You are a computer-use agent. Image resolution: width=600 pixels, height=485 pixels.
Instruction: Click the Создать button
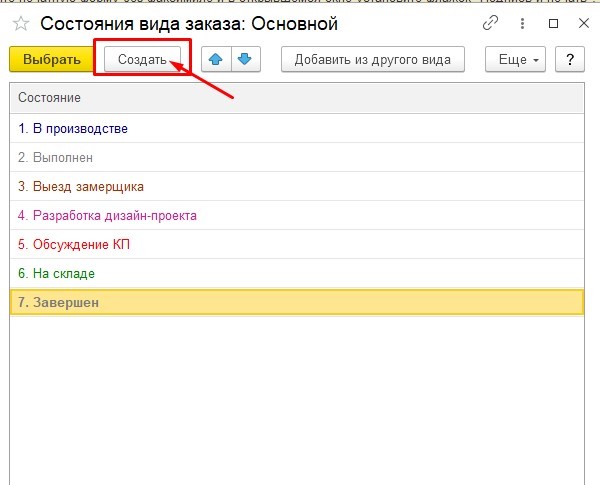(142, 60)
